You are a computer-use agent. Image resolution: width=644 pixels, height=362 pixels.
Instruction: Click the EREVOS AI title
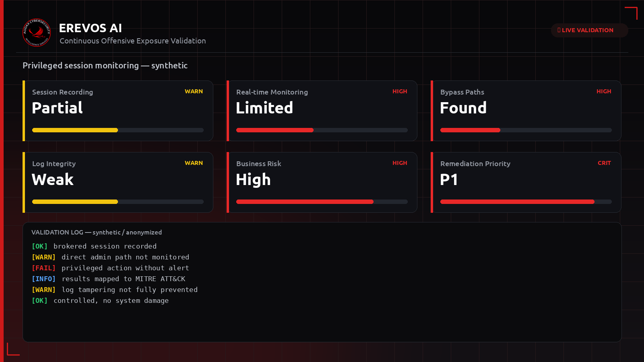(x=90, y=28)
